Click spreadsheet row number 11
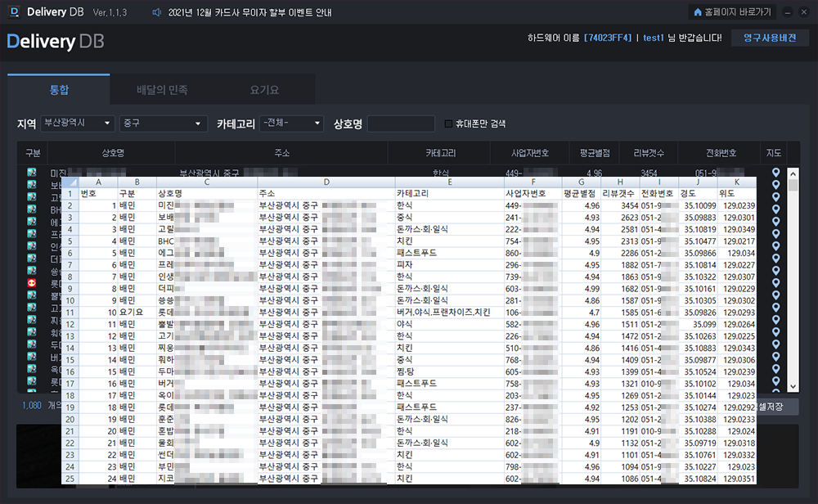 click(x=70, y=313)
